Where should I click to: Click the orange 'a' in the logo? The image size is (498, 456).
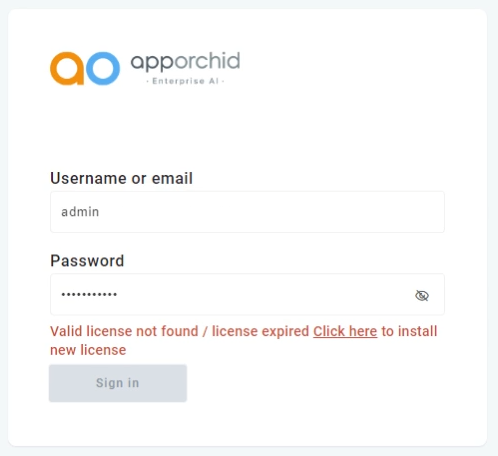(67, 68)
